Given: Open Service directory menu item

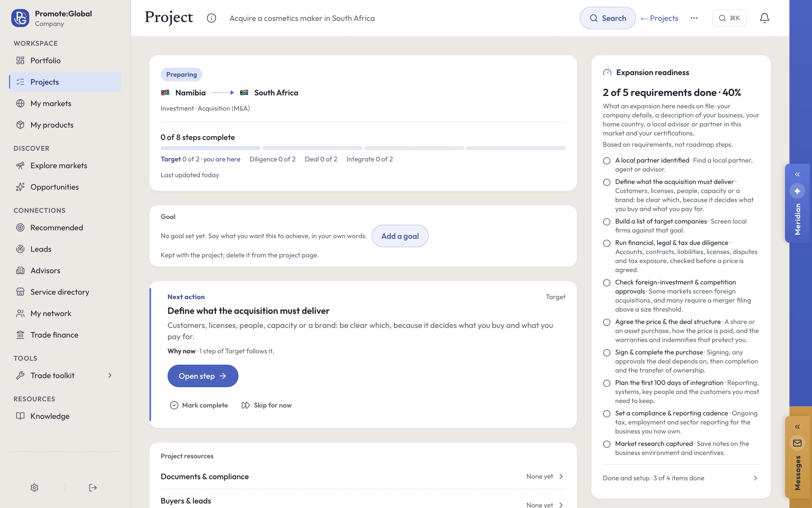Looking at the screenshot, I should [65, 292].
